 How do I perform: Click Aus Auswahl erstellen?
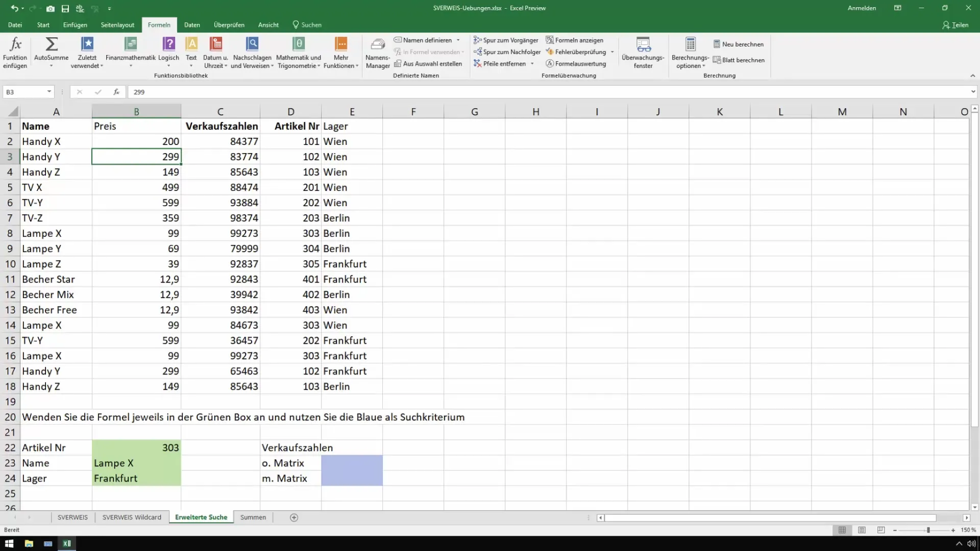click(428, 64)
